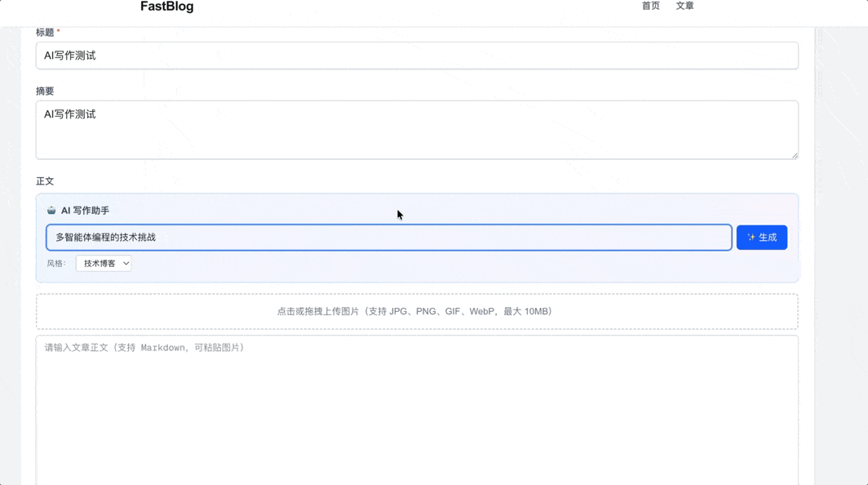Focus the 标题 title input containing AI写作测试
Viewport: 868px width, 485px height.
click(x=418, y=55)
